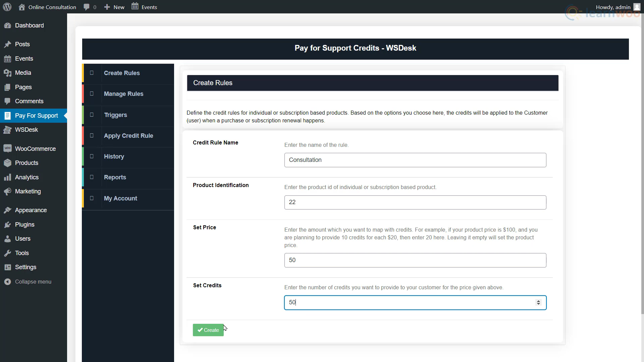Click New in the admin bar
Viewport: 644px width, 362px height.
(x=119, y=7)
